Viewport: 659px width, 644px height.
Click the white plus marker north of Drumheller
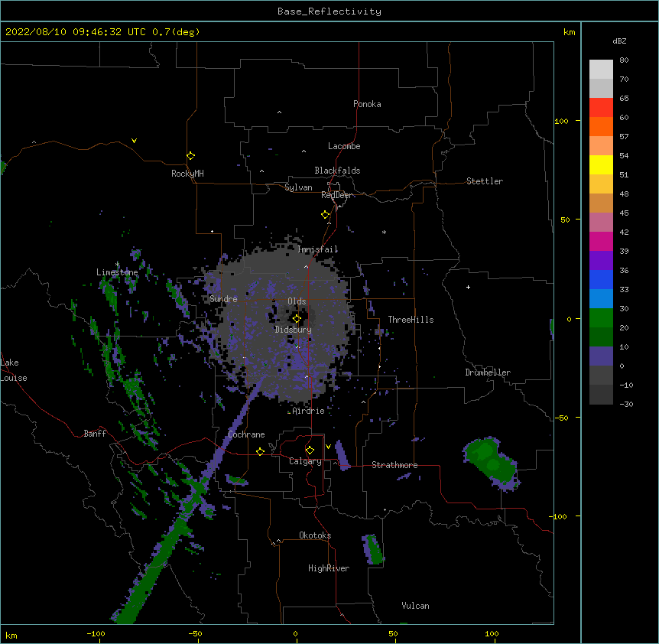pyautogui.click(x=468, y=287)
